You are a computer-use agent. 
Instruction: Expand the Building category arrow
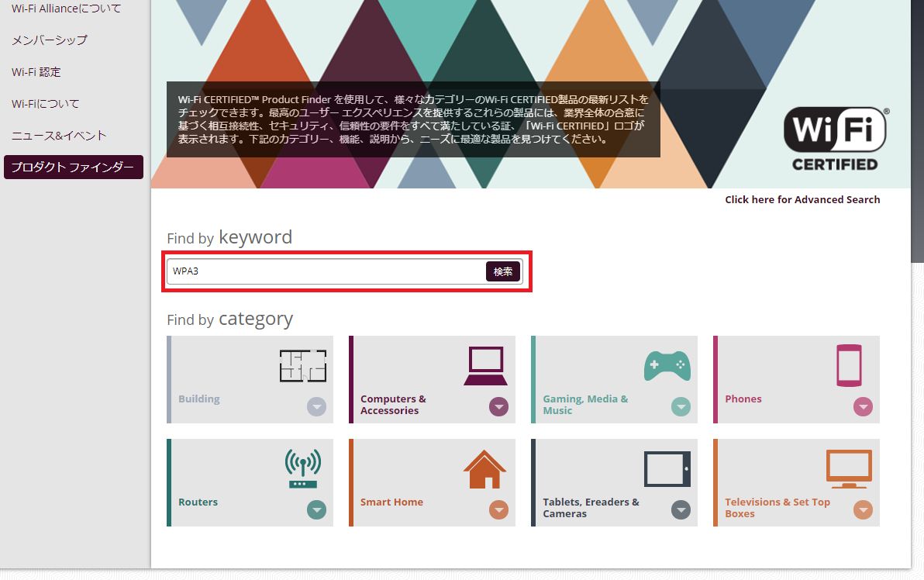[x=316, y=407]
